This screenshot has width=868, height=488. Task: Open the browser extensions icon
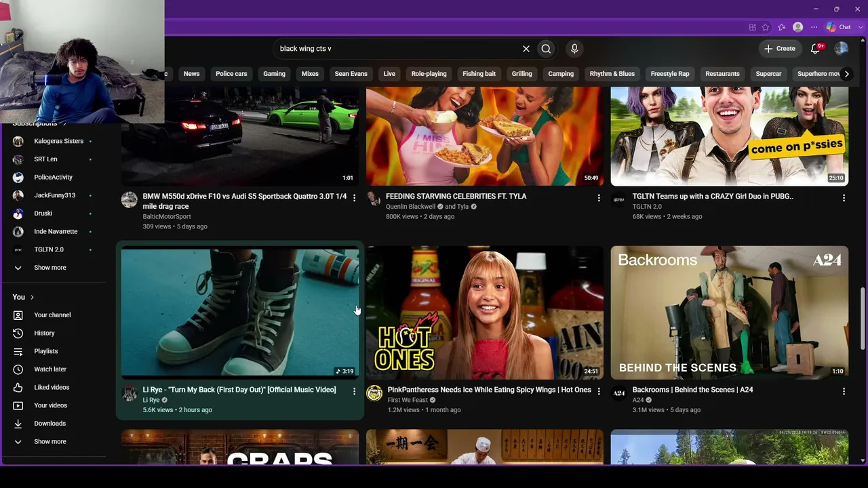753,27
